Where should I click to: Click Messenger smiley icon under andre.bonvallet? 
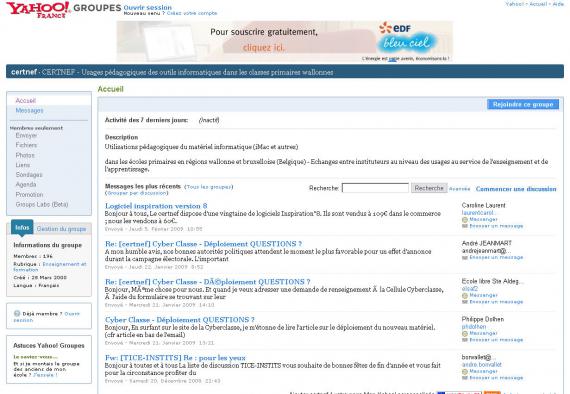pos(465,371)
